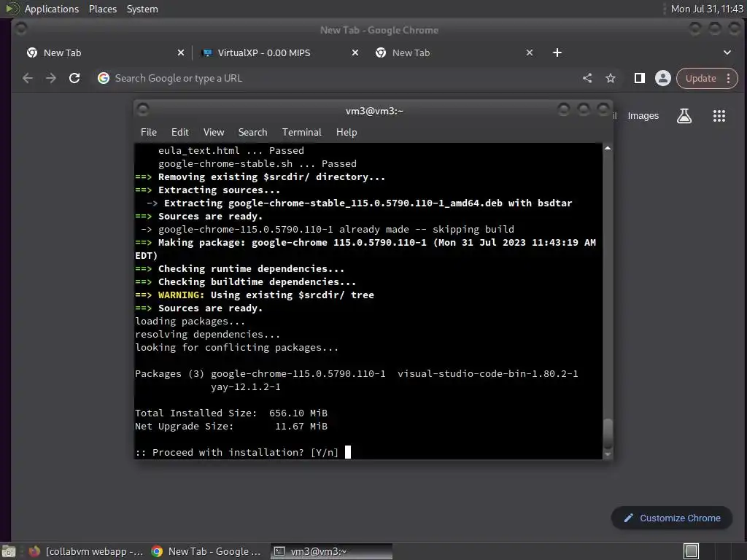
Task: Click the 'eula_text.html ... Passed' line
Action: pyautogui.click(x=231, y=150)
